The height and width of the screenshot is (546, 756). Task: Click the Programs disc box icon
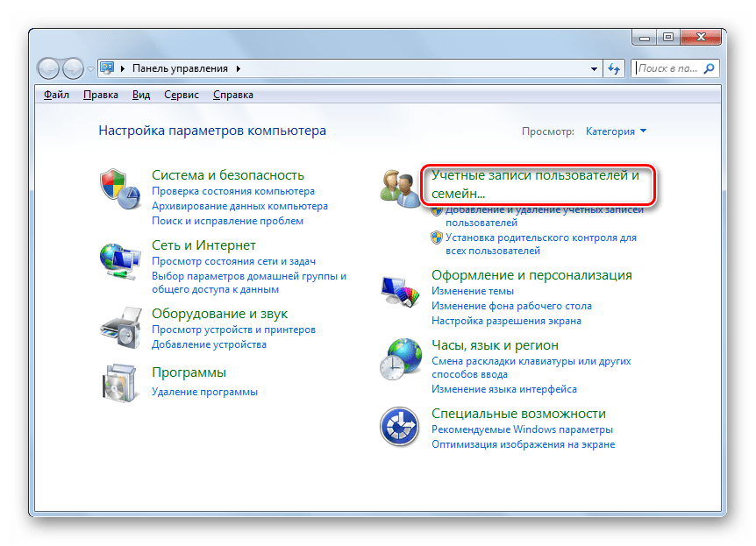(119, 383)
